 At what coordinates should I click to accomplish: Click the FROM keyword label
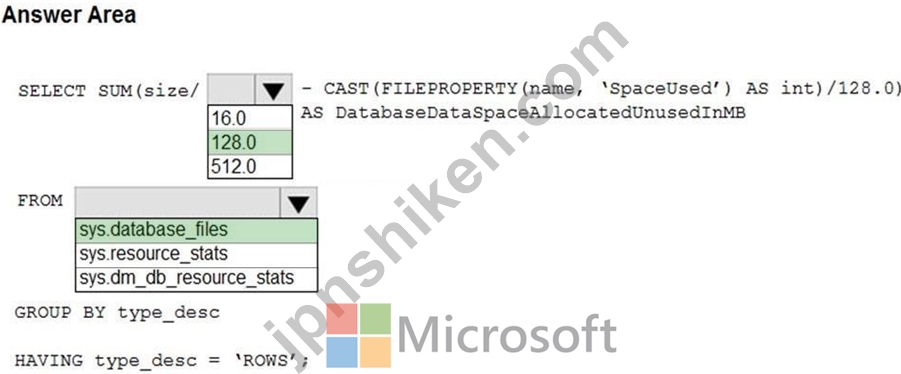click(x=40, y=201)
